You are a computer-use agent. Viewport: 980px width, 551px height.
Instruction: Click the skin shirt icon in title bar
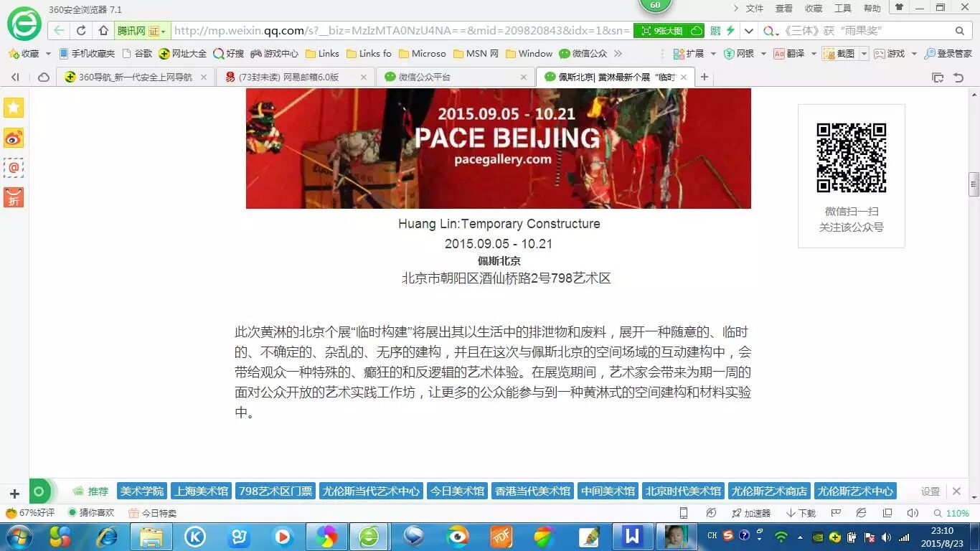coord(899,7)
